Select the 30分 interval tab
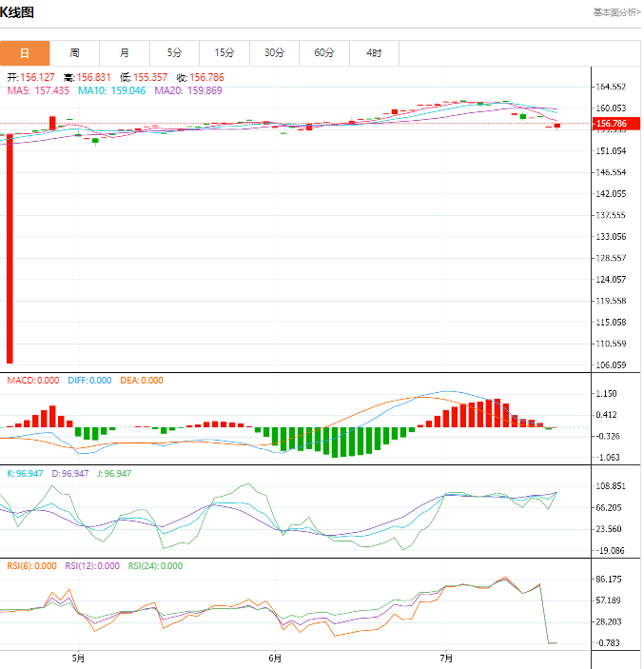 pyautogui.click(x=274, y=53)
